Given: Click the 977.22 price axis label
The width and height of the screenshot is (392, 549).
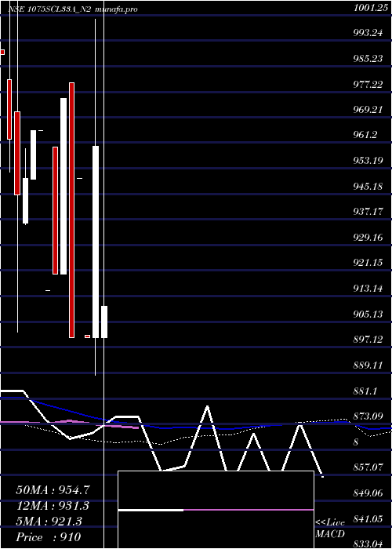Looking at the screenshot, I should (x=368, y=84).
